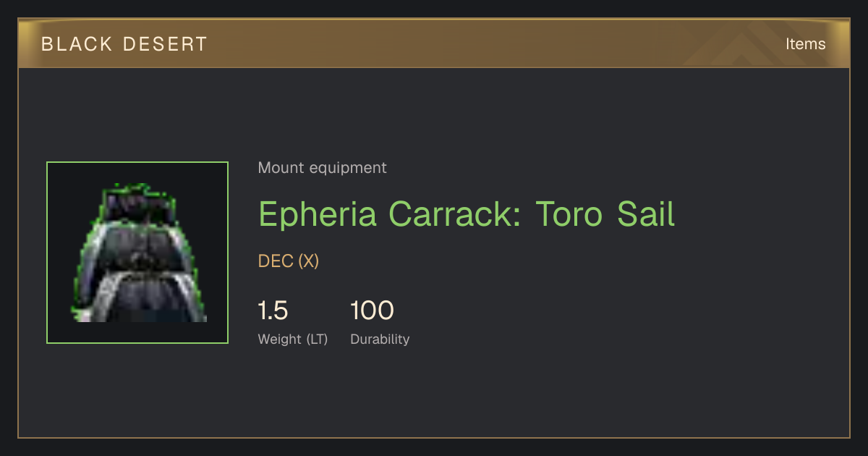Image resolution: width=868 pixels, height=456 pixels.
Task: Click the 1.5 weight value
Action: [x=273, y=311]
